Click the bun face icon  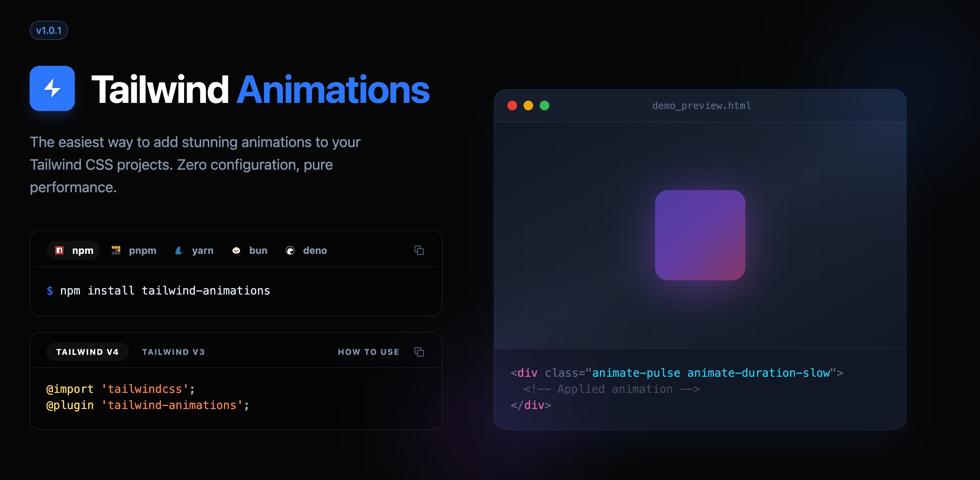[236, 250]
